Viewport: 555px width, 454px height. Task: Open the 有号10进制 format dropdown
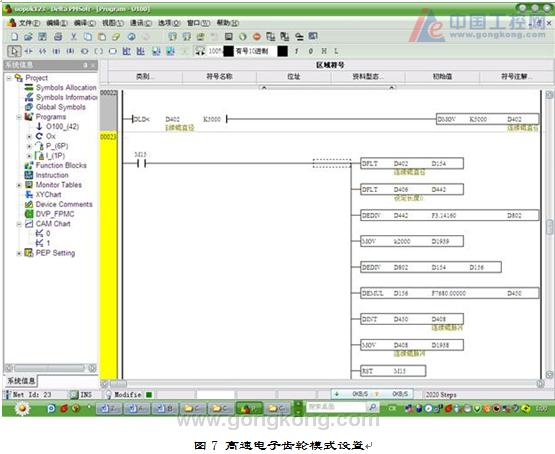(282, 51)
